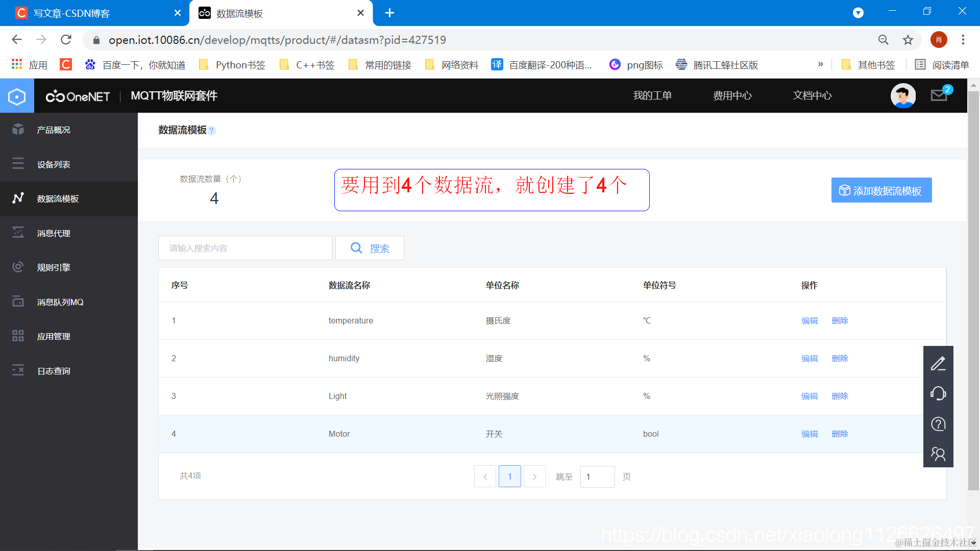
Task: Open 规则引擎 in the sidebar
Action: click(x=54, y=267)
